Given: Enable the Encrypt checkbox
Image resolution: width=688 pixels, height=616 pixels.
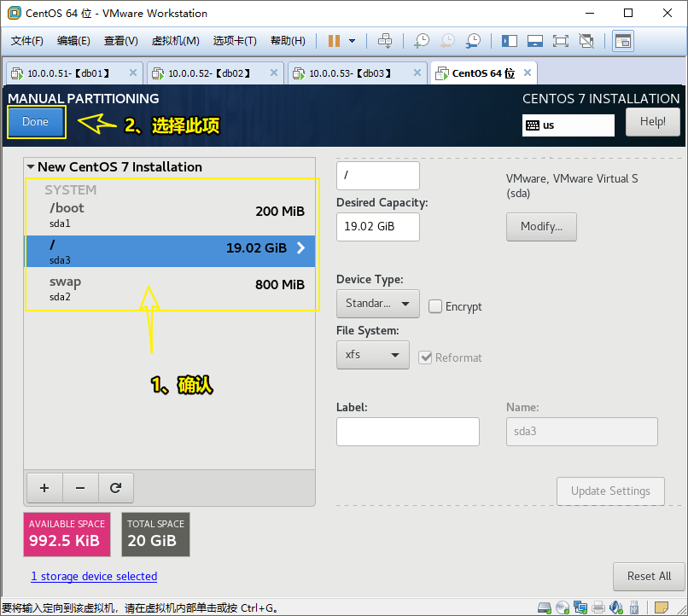Looking at the screenshot, I should click(435, 306).
